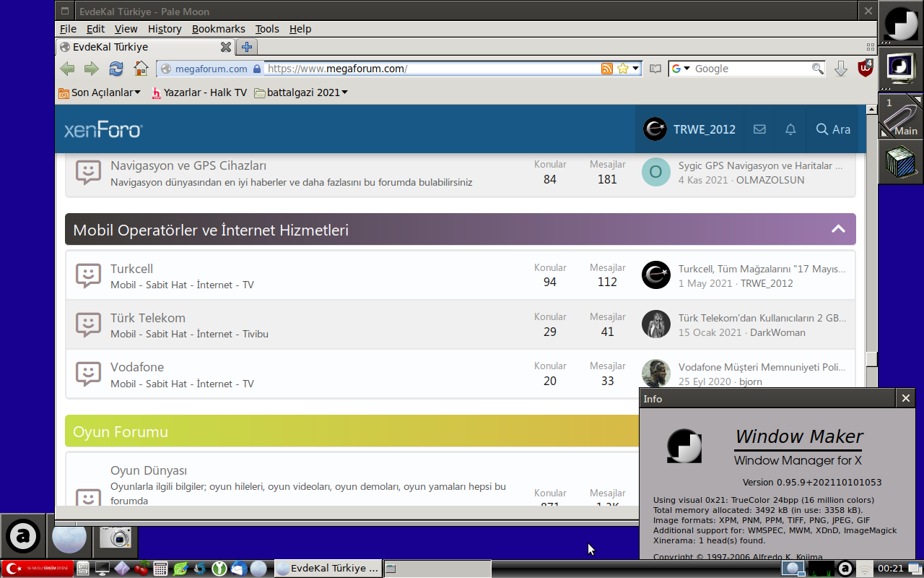This screenshot has width=924, height=578.
Task: Open the Yazarlar - Halk TV bookmark
Action: (199, 92)
